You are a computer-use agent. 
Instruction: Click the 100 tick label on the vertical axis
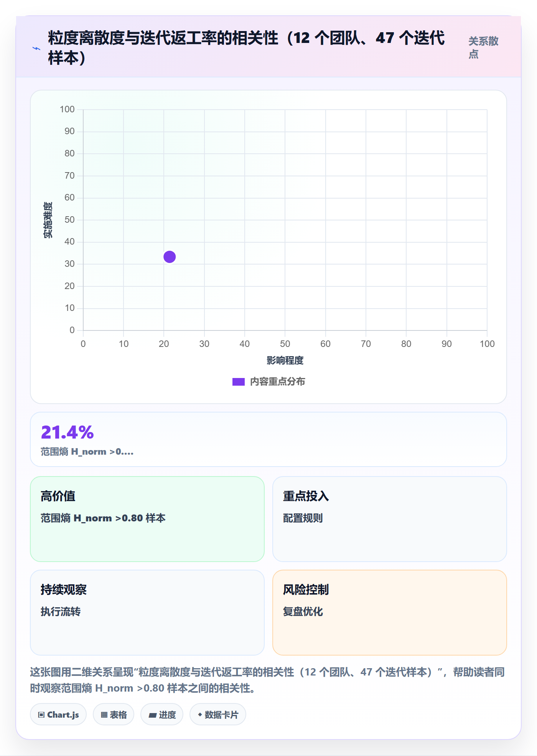click(67, 109)
